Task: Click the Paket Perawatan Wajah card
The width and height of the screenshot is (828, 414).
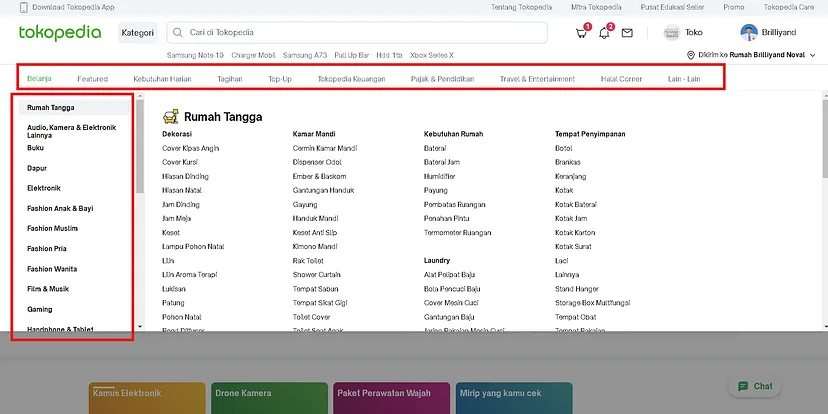Action: click(392, 398)
